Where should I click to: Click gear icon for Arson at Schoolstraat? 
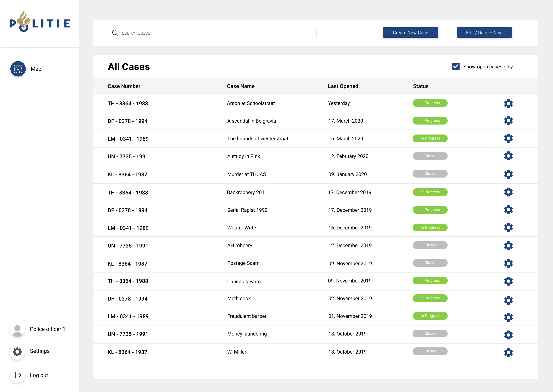click(508, 104)
